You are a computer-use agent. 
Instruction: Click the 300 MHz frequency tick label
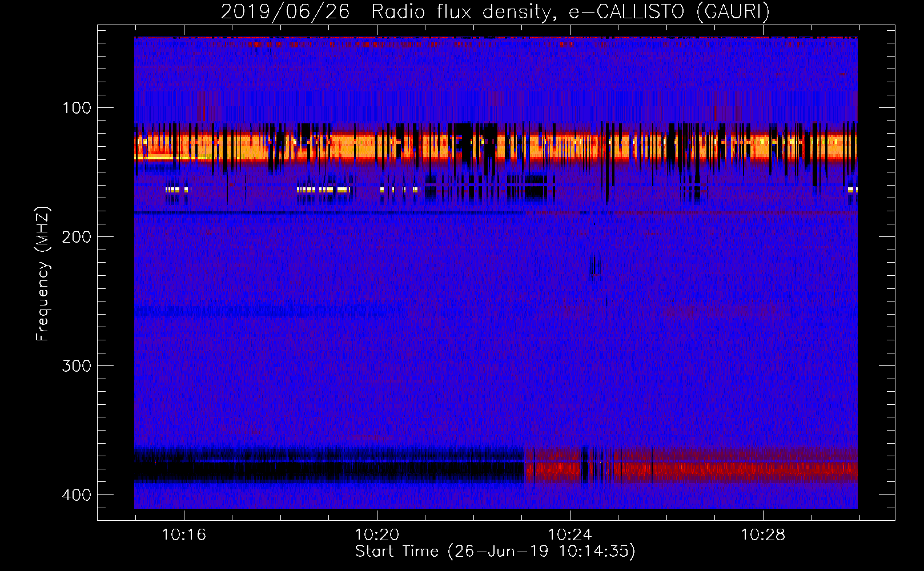click(77, 366)
